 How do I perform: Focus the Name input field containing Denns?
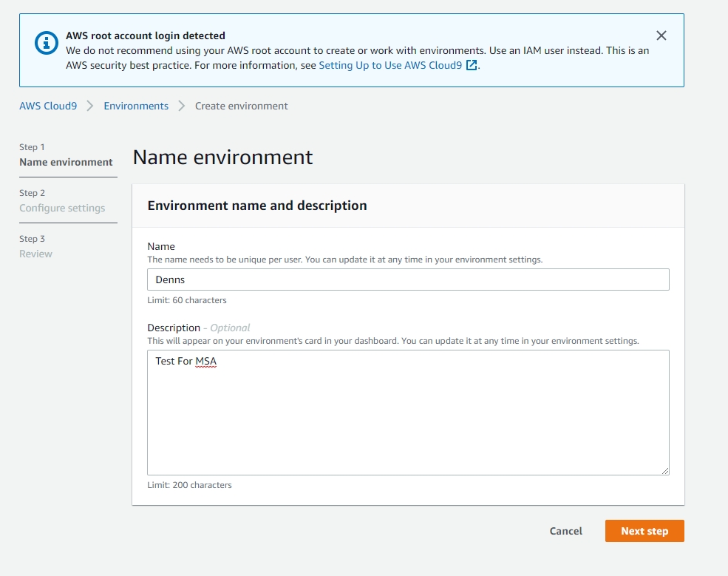pyautogui.click(x=408, y=279)
